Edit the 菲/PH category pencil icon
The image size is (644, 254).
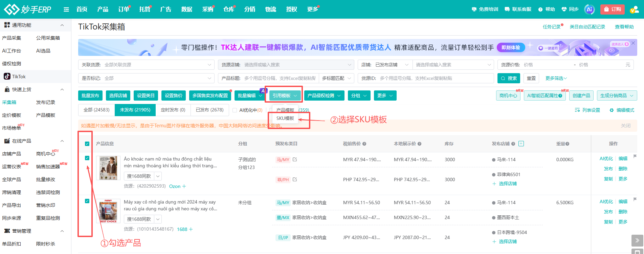tap(295, 179)
